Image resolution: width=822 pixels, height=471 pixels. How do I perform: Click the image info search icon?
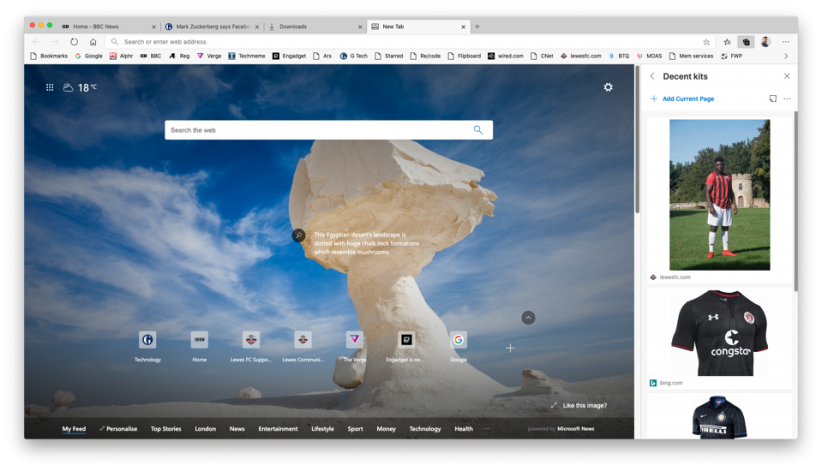[298, 235]
